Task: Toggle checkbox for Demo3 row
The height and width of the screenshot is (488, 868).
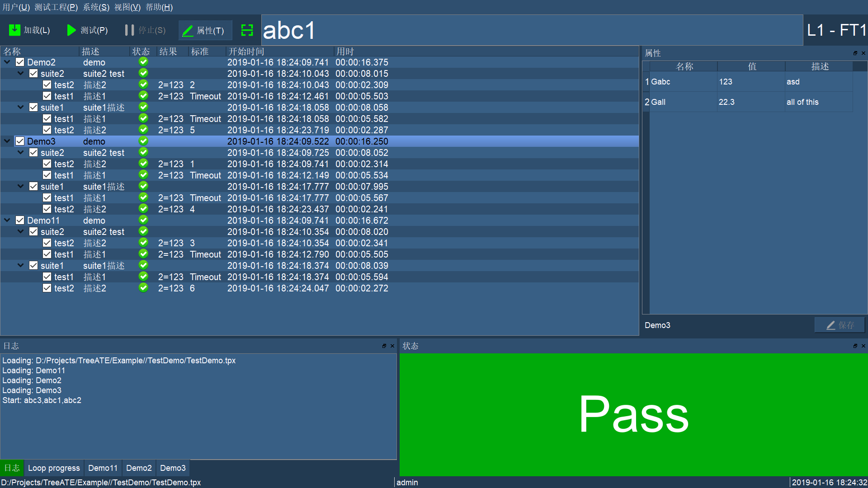Action: (21, 141)
